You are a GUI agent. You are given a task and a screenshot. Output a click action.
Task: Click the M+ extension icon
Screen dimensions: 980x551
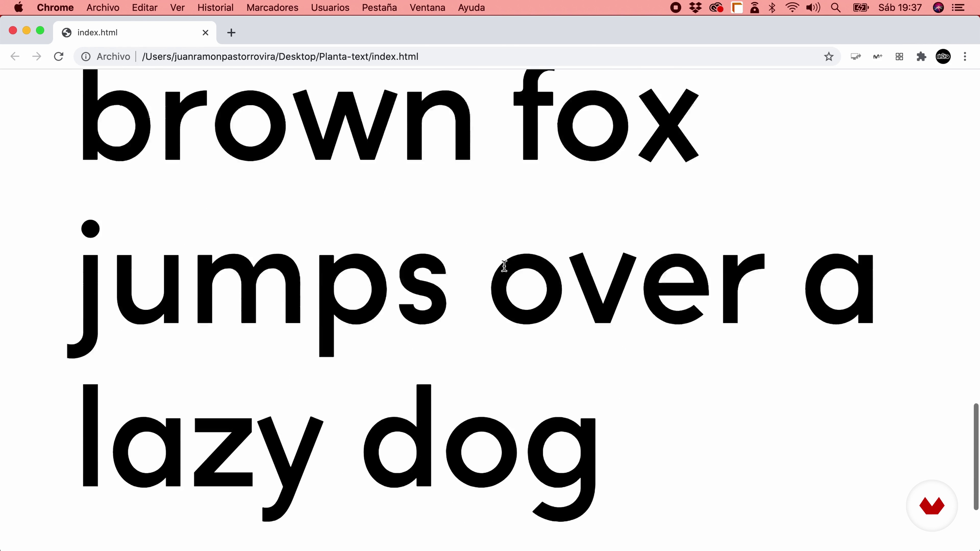(x=877, y=57)
